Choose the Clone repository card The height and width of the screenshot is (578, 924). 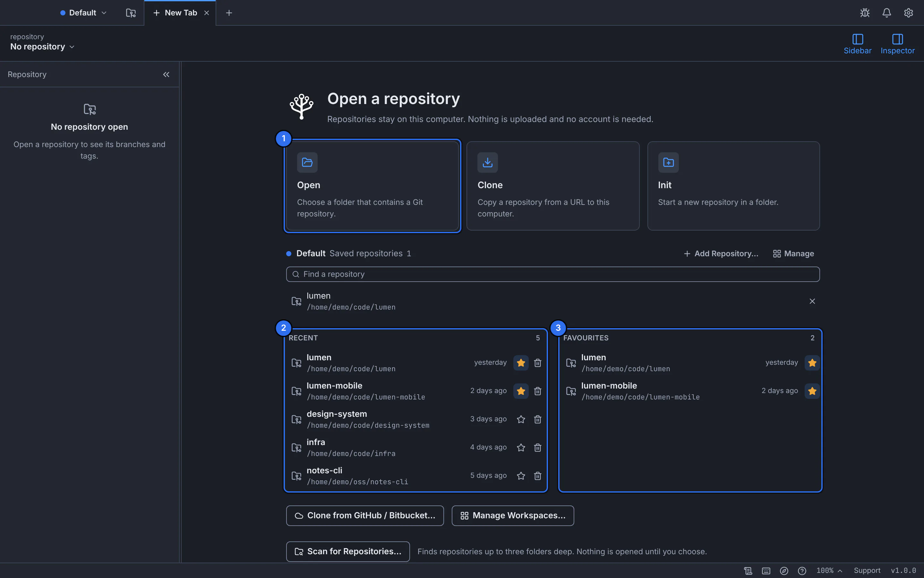(x=553, y=186)
